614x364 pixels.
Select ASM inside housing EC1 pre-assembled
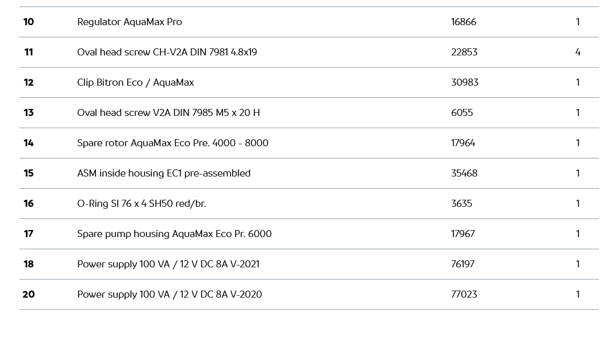point(164,173)
